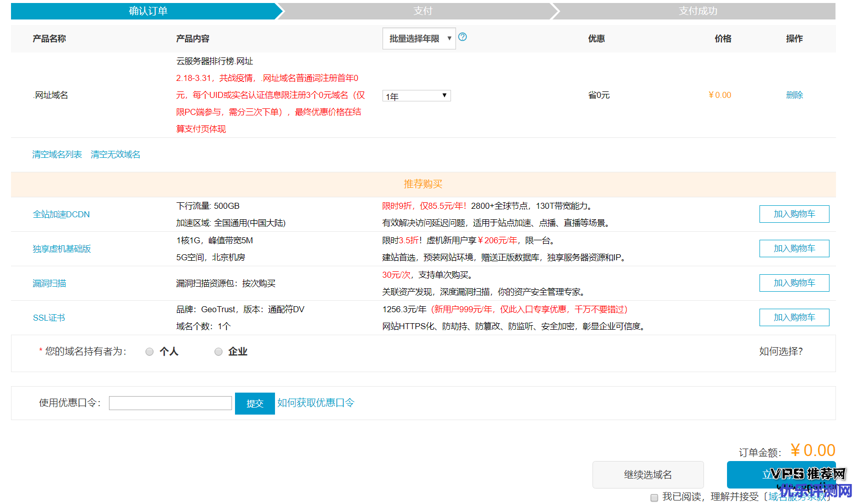Click the 支付成功 step tab
Screen dimensions: 859x504
[x=697, y=11]
